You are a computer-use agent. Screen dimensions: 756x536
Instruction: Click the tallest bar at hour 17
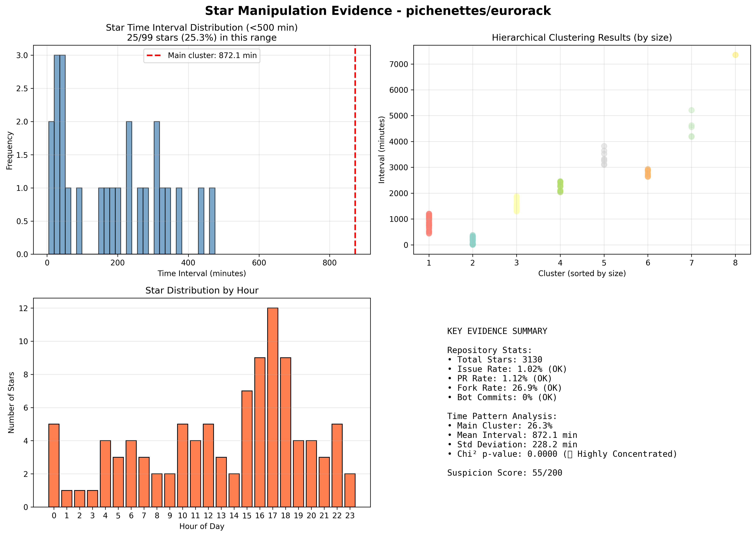(272, 407)
